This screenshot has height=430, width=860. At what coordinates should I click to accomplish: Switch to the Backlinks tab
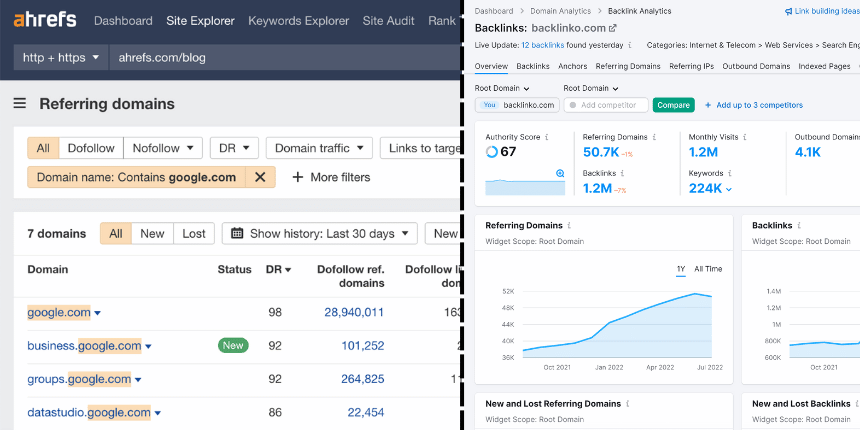click(x=533, y=66)
